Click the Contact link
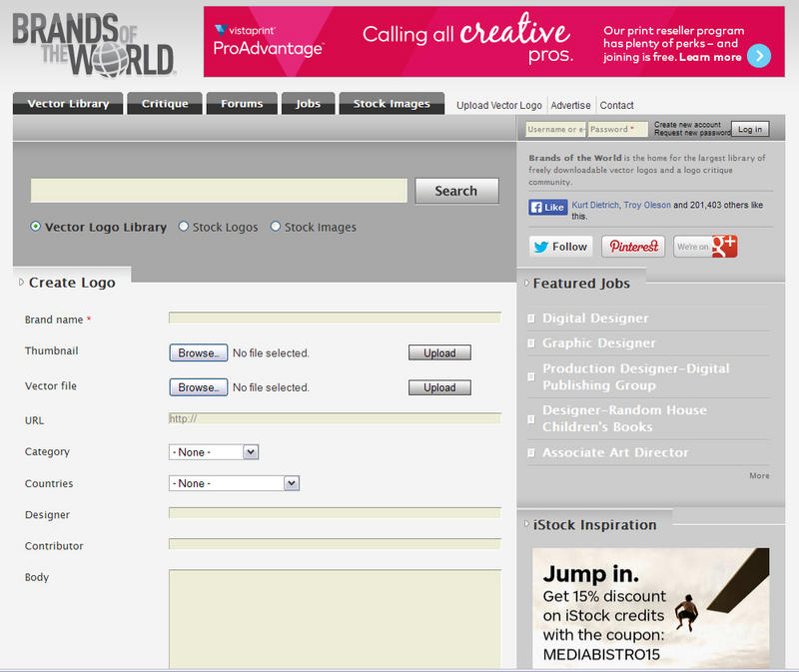Screen dimensions: 799x672 [x=616, y=106]
